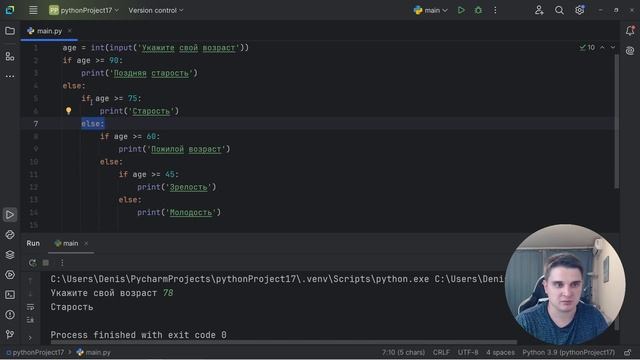
Task: Toggle read-only lock in status bar
Action: [x=628, y=352]
